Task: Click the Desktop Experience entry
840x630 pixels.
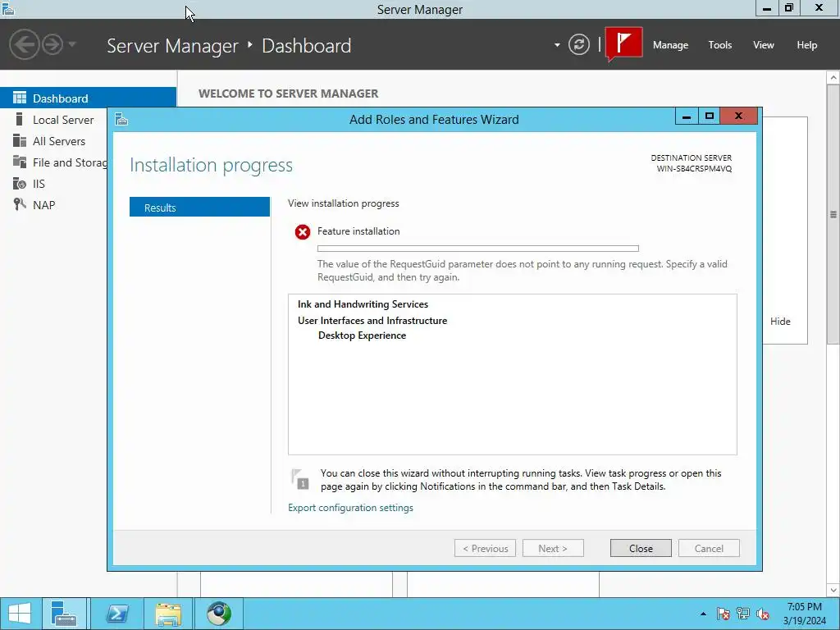Action: pyautogui.click(x=362, y=336)
